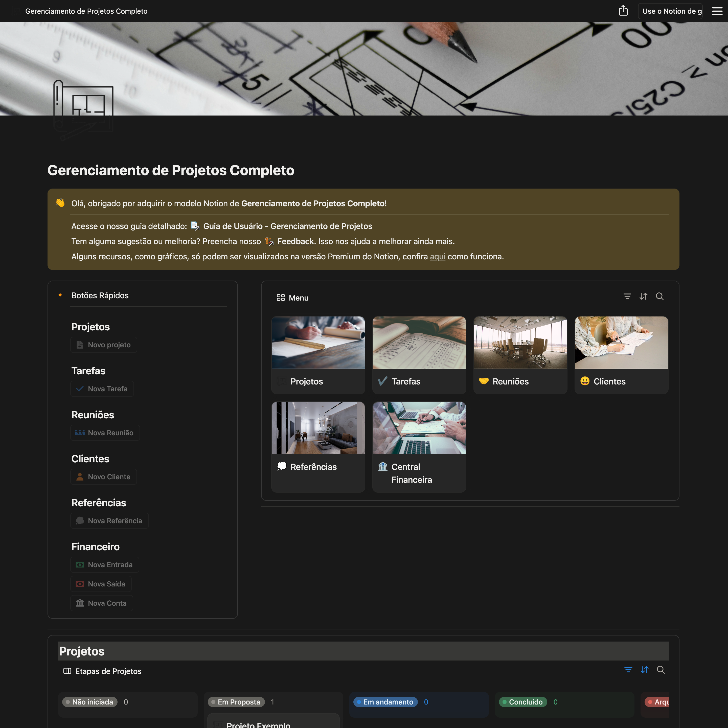Create a project with the Novo projeto button

coord(104,344)
